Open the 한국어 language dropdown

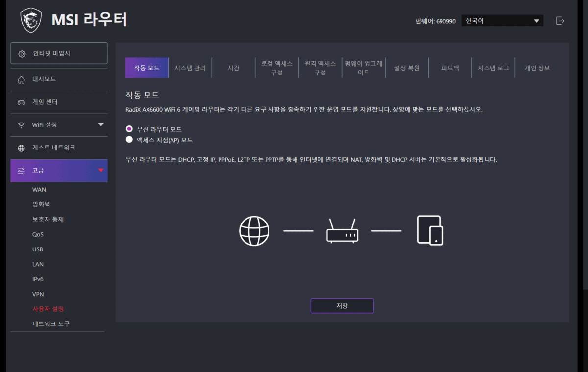point(502,21)
